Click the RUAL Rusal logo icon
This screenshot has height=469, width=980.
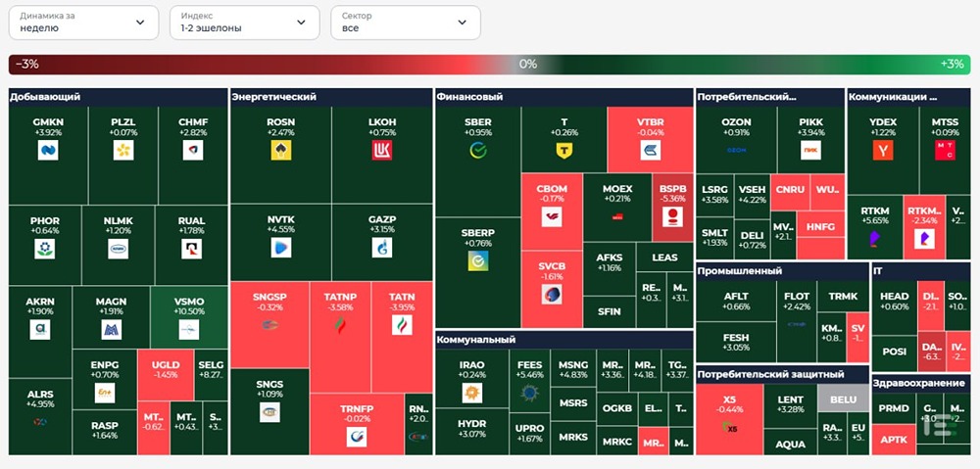[x=191, y=249]
